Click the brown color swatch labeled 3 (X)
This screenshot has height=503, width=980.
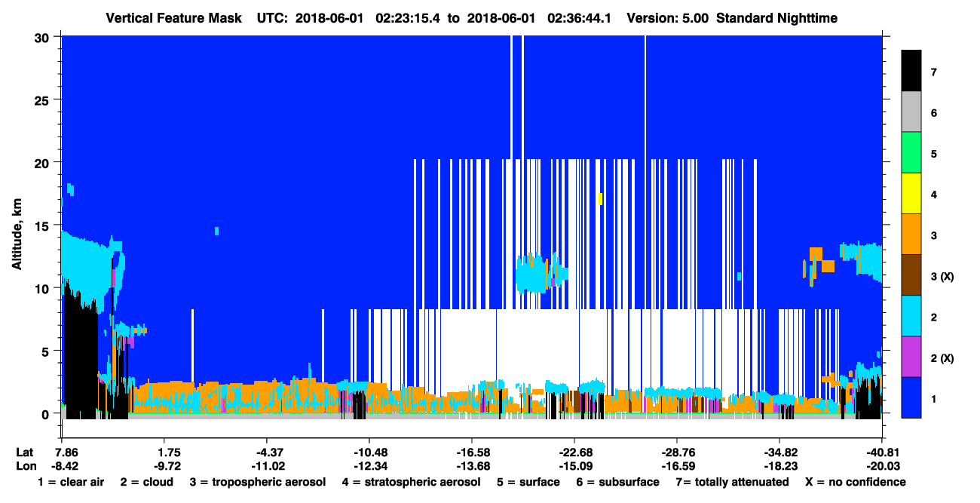pyautogui.click(x=911, y=275)
